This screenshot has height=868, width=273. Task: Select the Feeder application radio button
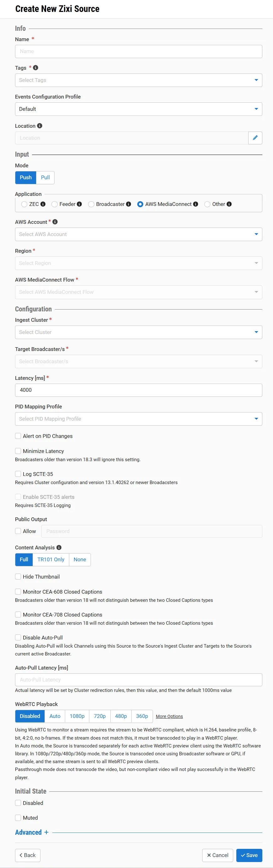click(x=55, y=204)
